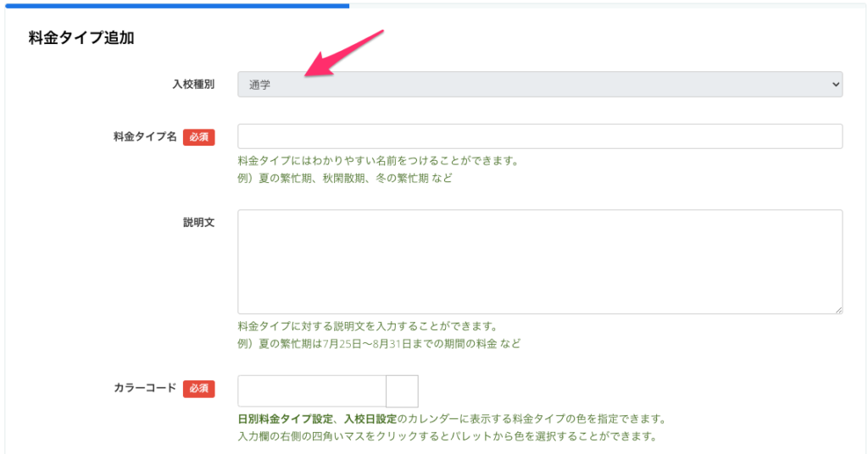Focus the 料金タイプ名 text field

pos(539,136)
